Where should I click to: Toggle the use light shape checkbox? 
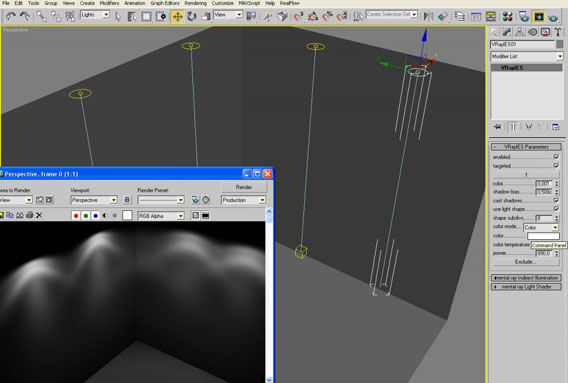(x=556, y=209)
